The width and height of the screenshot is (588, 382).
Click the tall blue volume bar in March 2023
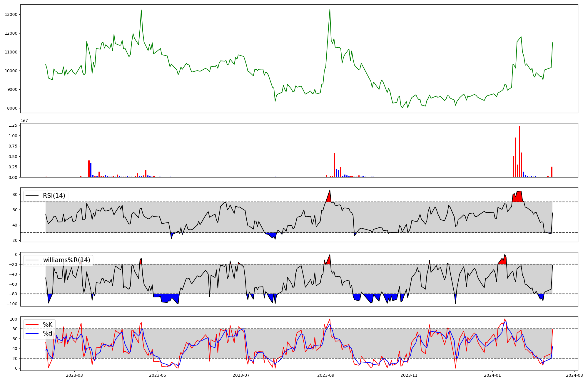point(91,170)
